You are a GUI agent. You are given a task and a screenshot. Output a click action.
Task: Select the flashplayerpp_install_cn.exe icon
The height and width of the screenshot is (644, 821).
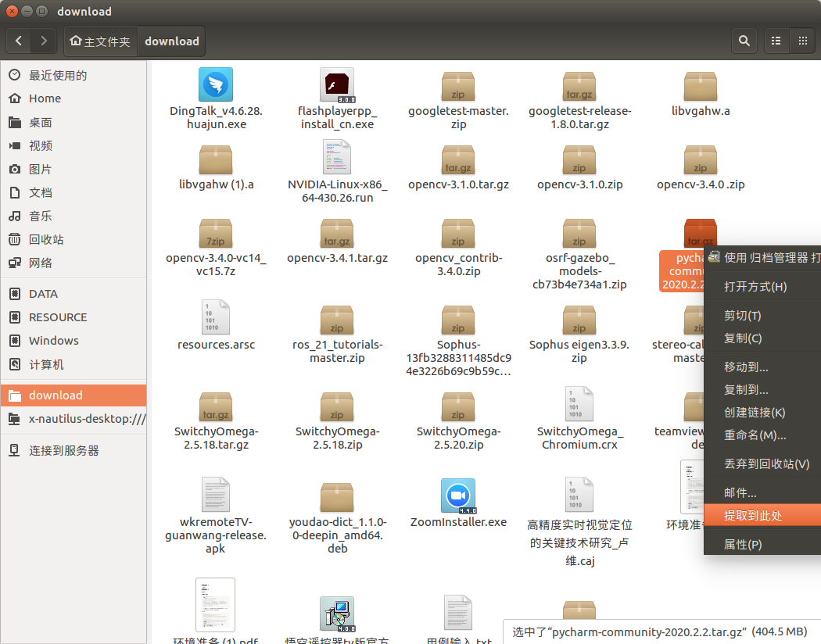[337, 84]
